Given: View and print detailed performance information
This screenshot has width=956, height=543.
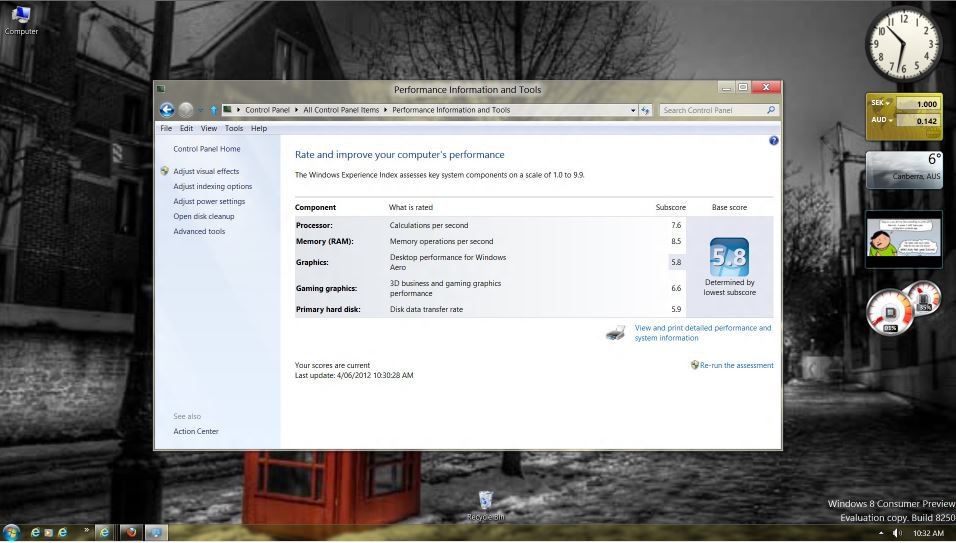Looking at the screenshot, I should 703,333.
